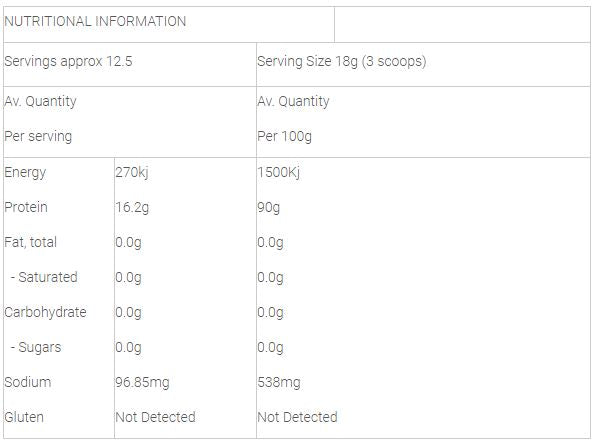Click the 96.85mg sodium value
This screenshot has height=445, width=603.
[x=145, y=382]
